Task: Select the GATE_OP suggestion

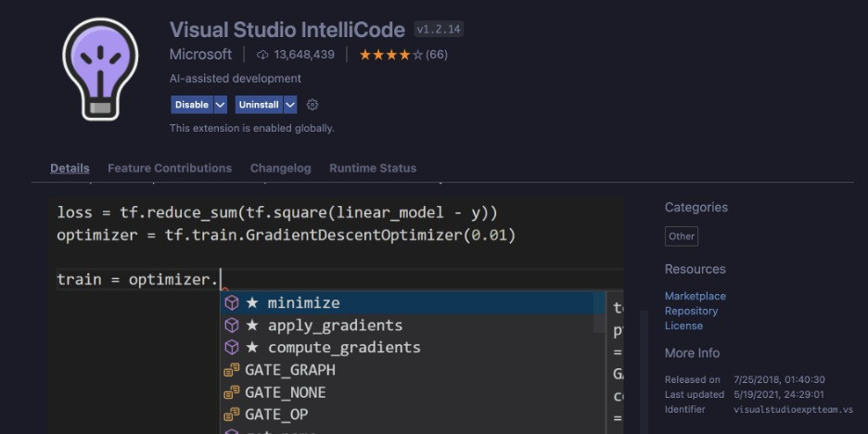Action: tap(413, 415)
